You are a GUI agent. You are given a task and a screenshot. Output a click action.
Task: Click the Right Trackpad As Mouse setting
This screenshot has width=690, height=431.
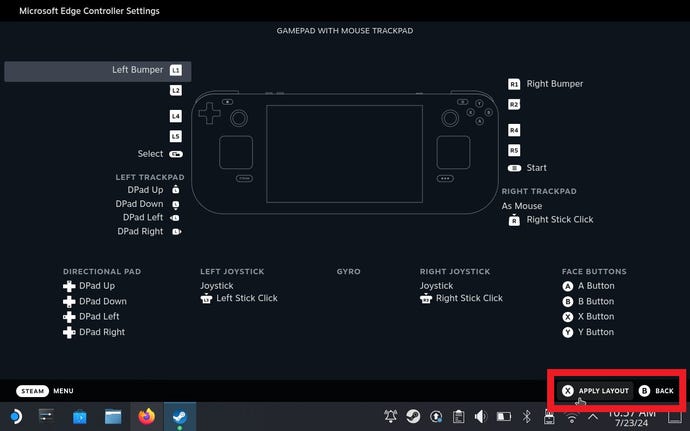pos(522,206)
